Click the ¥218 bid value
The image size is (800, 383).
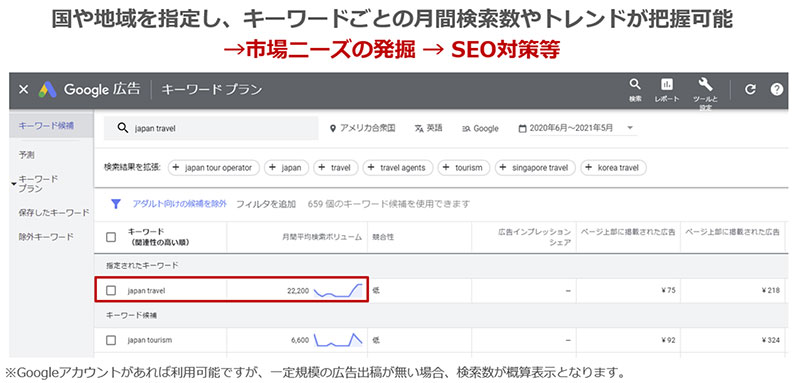pos(770,291)
